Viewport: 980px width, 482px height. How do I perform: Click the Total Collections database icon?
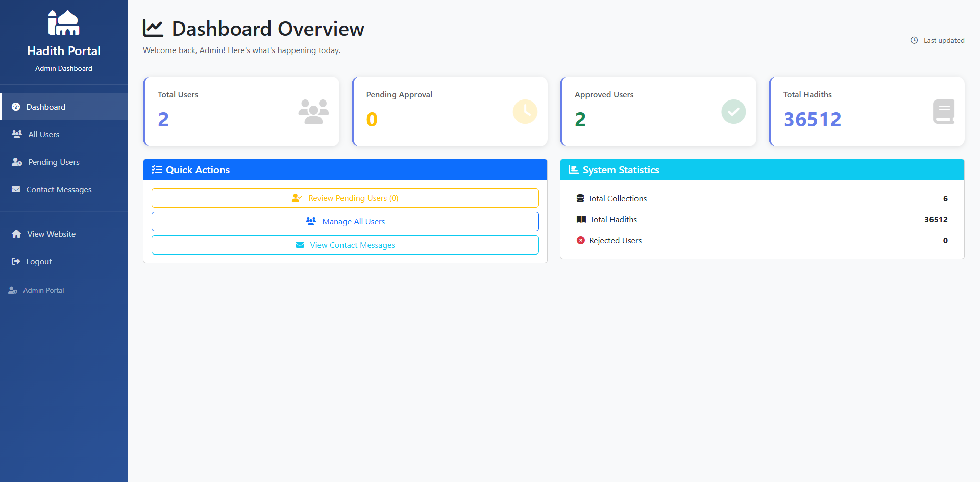pos(580,198)
